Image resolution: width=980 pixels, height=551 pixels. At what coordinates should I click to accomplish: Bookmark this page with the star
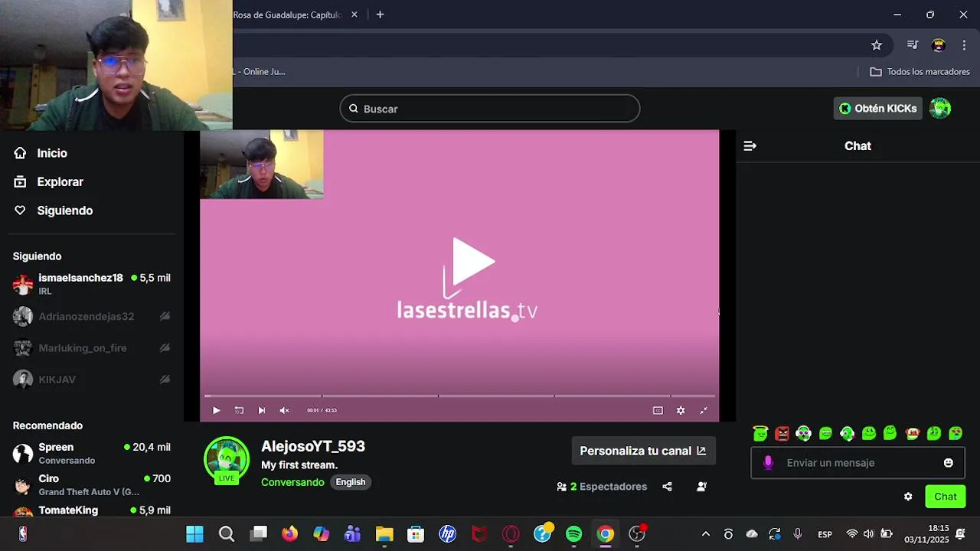(877, 45)
